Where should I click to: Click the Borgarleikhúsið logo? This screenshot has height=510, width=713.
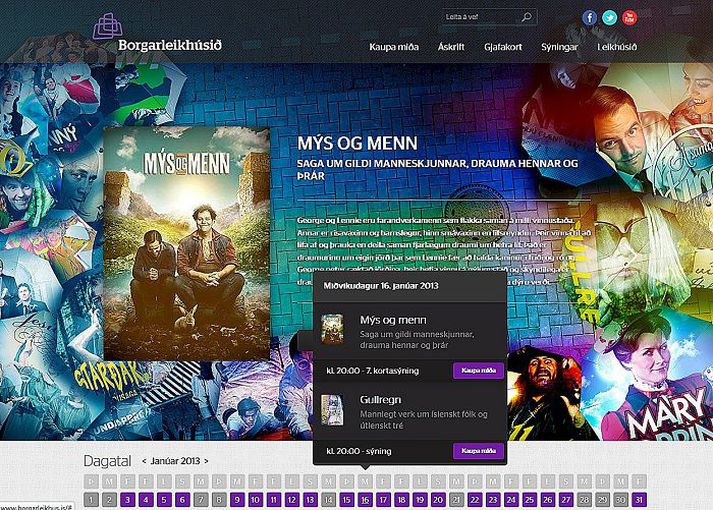point(157,33)
